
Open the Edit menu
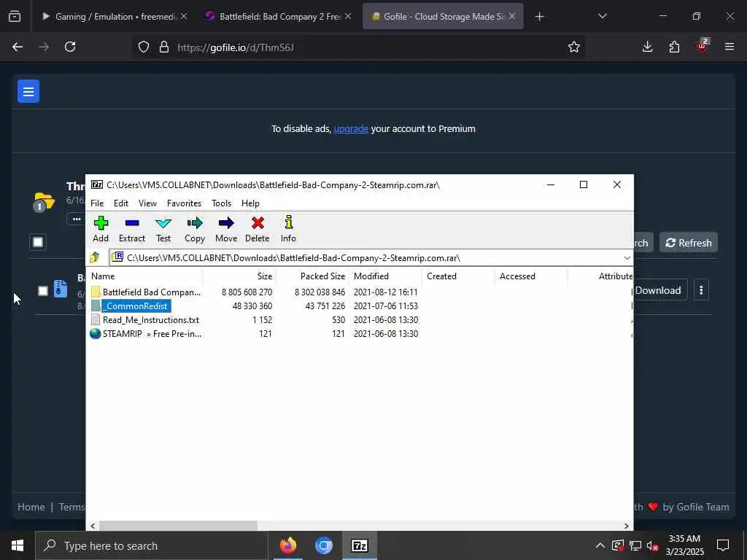120,203
